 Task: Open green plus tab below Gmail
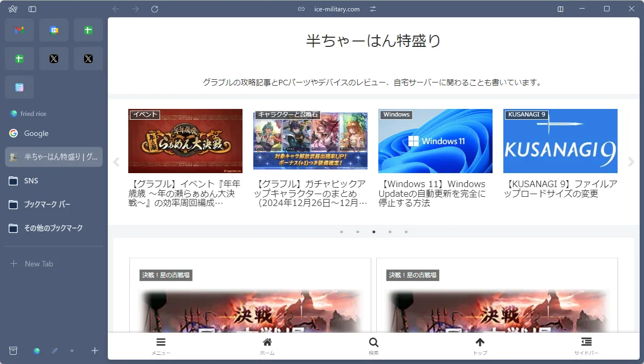point(19,59)
